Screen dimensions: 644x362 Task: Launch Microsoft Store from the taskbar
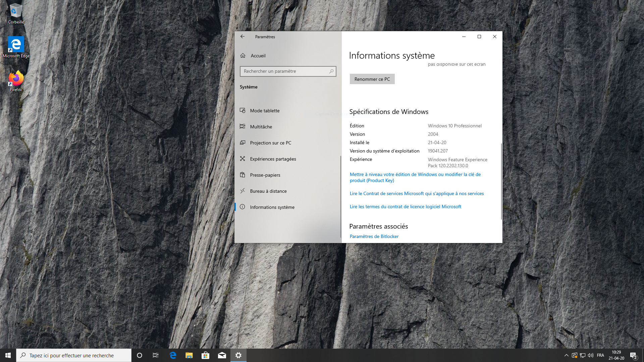pyautogui.click(x=205, y=355)
